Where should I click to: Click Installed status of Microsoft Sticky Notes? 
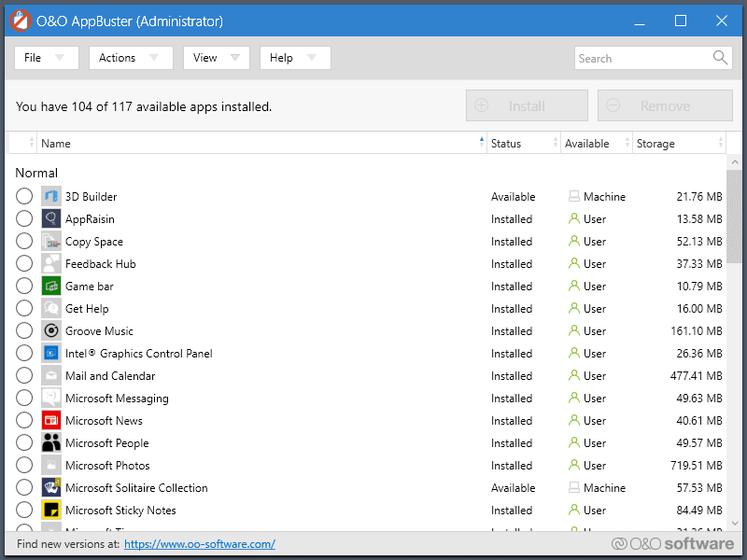point(511,510)
